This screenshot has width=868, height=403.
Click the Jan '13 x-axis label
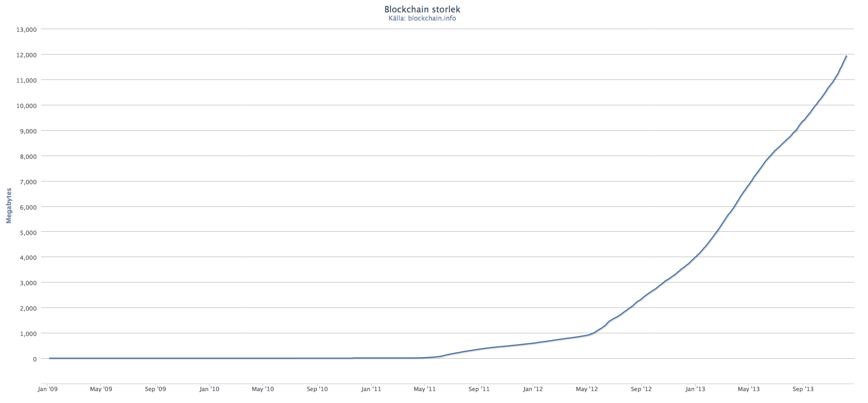695,389
